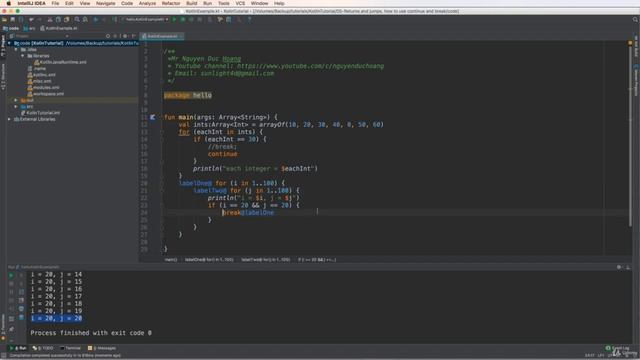Screen dimensions: 640x360
Task: Open the Help menu
Action: (x=279, y=3)
